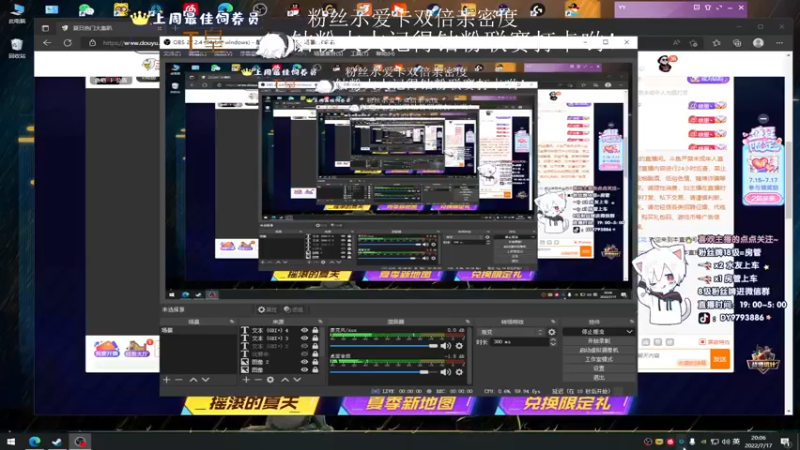The height and width of the screenshot is (450, 800).
Task: Adjust transition duration stepper arrows
Action: point(553,342)
